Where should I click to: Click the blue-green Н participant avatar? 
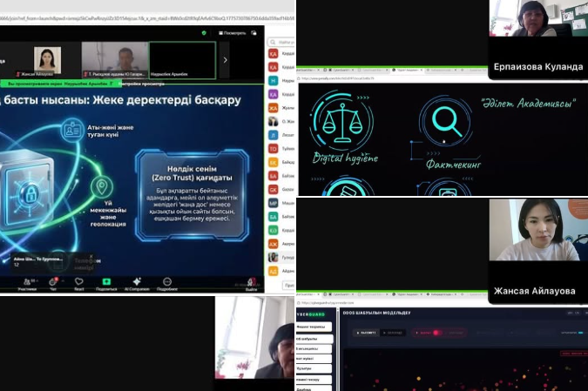(274, 81)
